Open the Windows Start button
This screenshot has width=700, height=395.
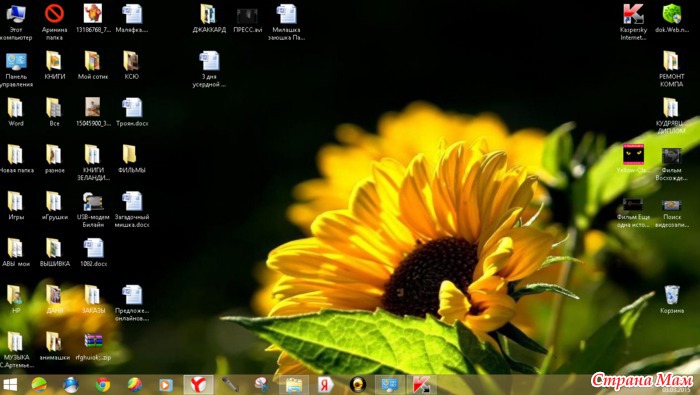[10, 385]
